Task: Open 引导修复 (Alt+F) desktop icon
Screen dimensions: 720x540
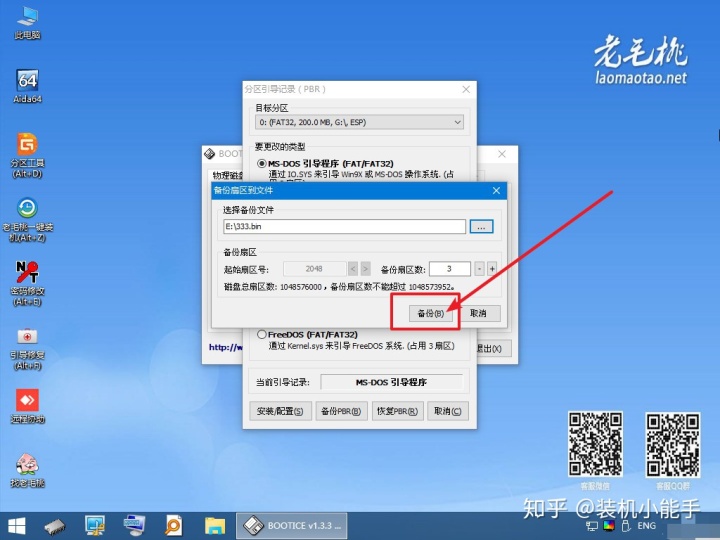Action: (28, 348)
